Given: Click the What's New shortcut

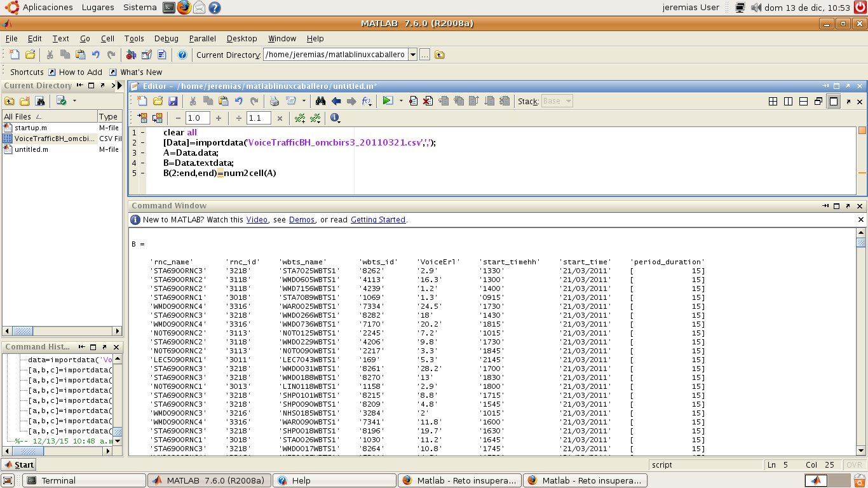Looking at the screenshot, I should (135, 72).
